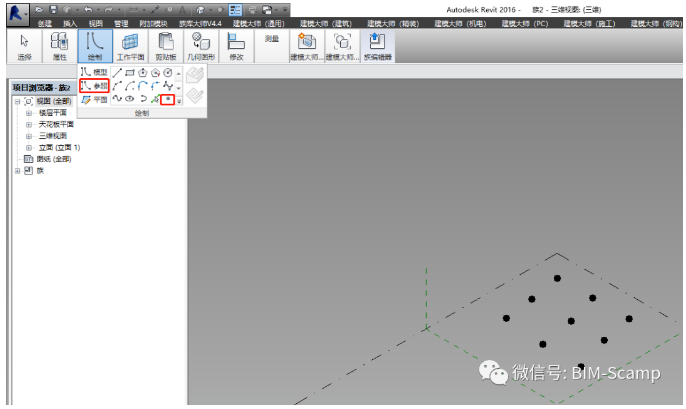Open the 几何图形 geometry panel
This screenshot has width=686, height=409.
pos(200,47)
